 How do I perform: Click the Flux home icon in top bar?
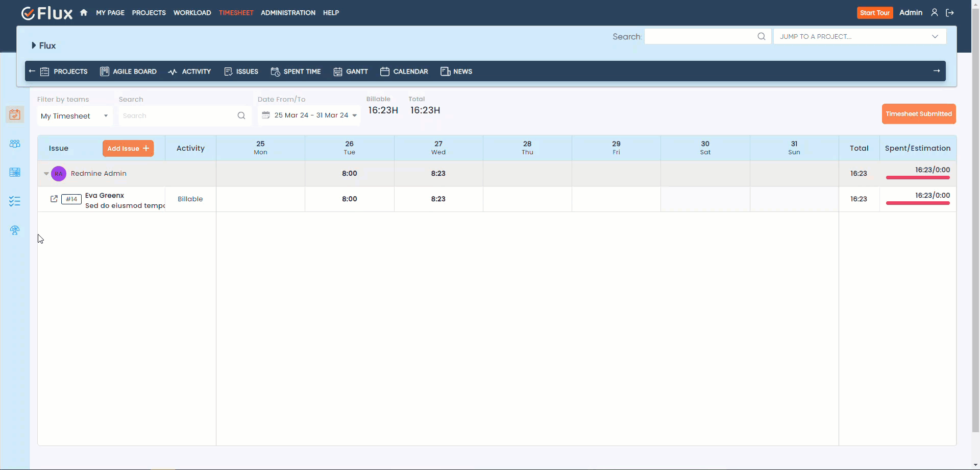tap(83, 12)
